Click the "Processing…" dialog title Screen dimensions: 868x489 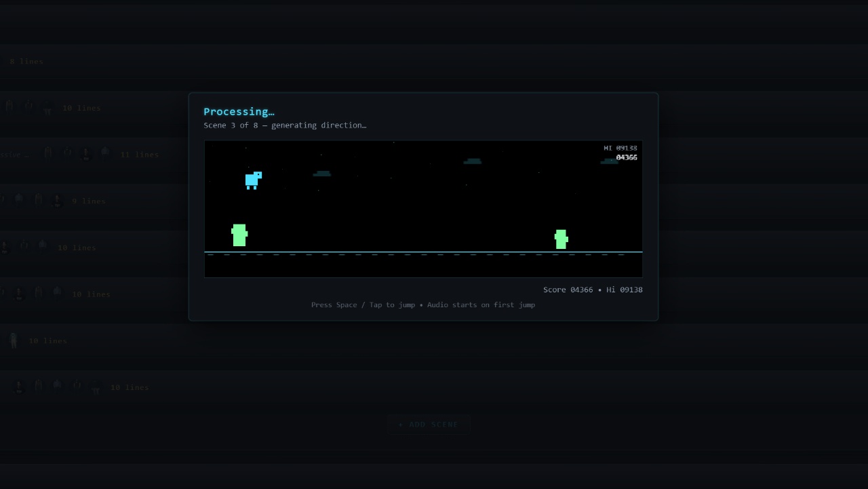coord(239,112)
